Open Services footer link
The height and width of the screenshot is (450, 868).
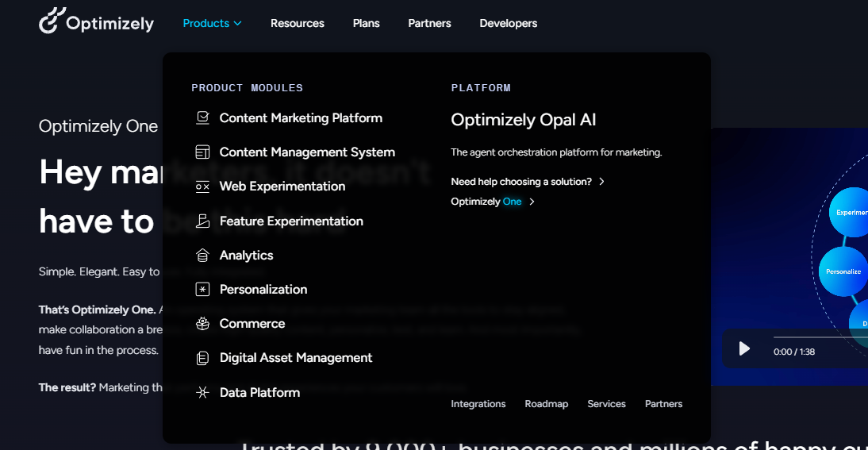(606, 404)
